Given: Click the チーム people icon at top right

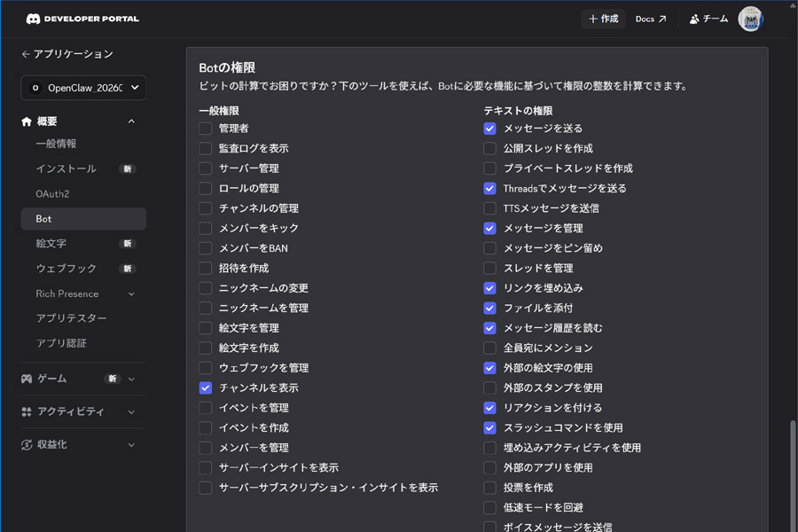Looking at the screenshot, I should point(692,18).
